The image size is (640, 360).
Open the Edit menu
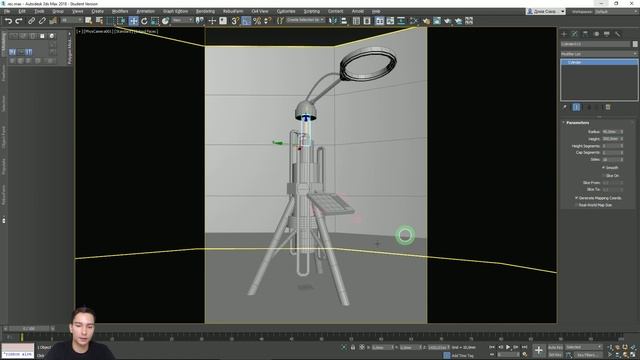pos(22,11)
